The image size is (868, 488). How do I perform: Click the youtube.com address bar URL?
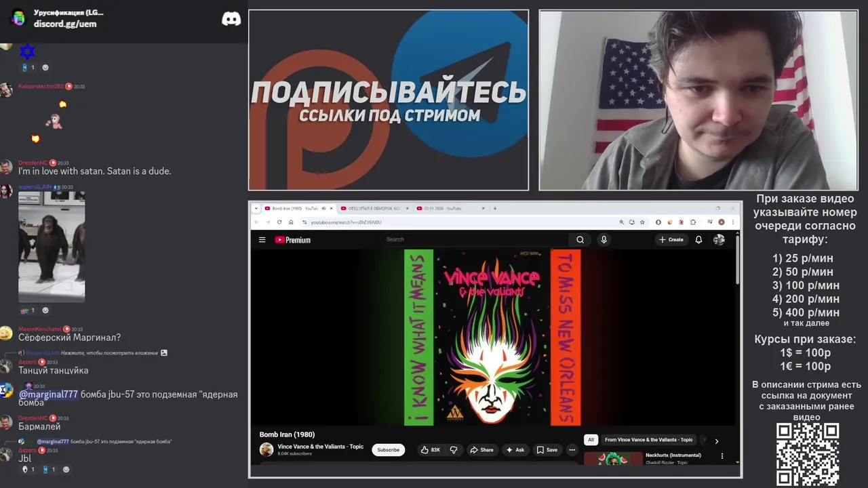pos(346,222)
